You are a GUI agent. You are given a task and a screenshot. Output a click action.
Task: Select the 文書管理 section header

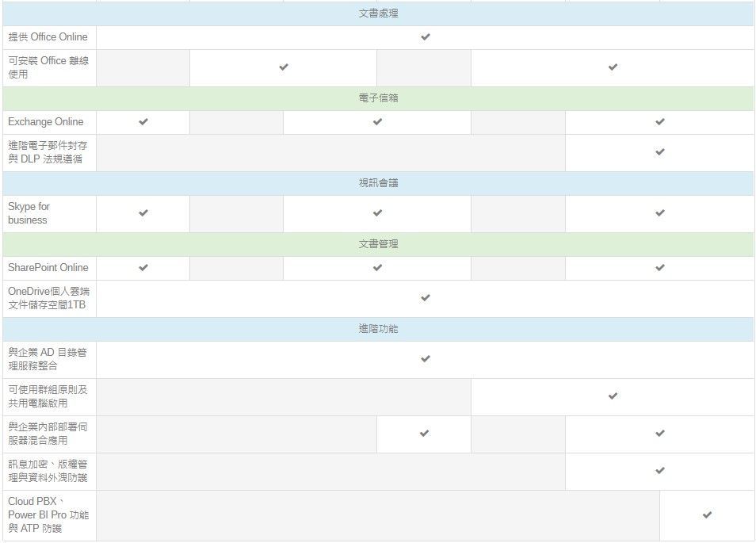click(x=378, y=244)
